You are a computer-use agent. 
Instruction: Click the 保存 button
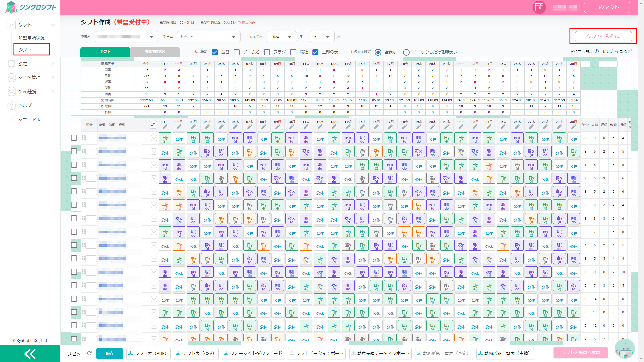(x=110, y=353)
